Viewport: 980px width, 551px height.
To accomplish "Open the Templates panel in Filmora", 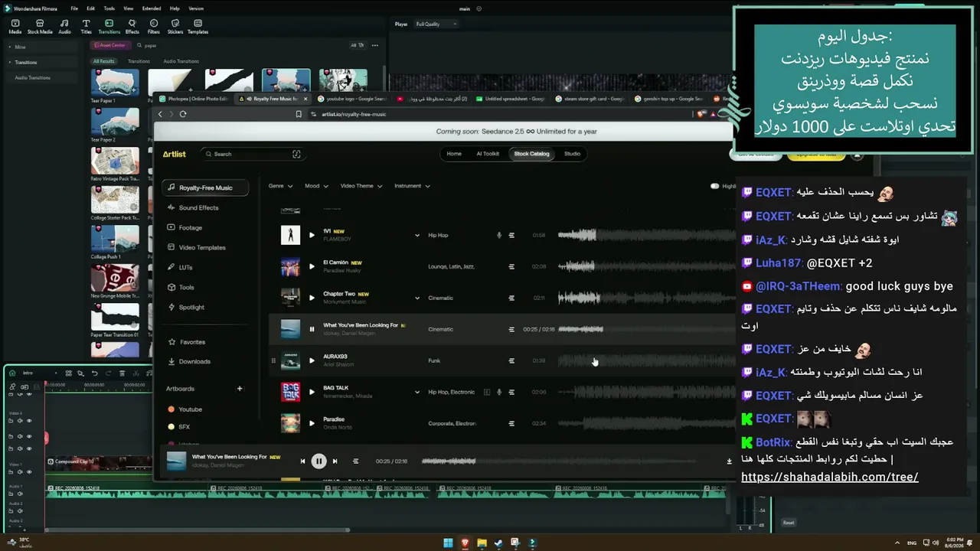I will 198,27.
